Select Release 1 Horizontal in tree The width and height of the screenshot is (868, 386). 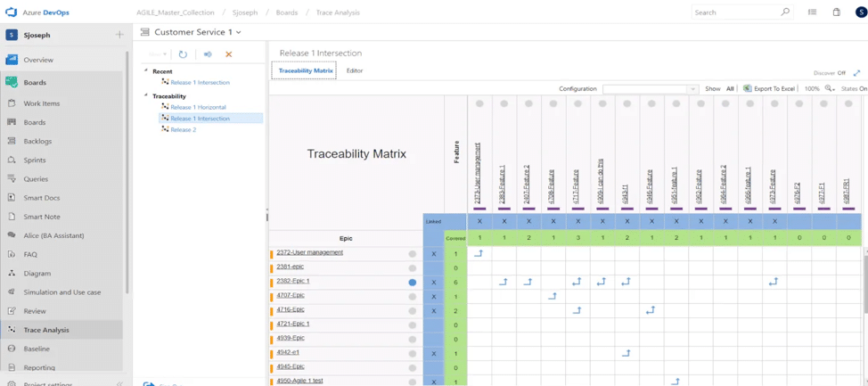[x=198, y=107]
